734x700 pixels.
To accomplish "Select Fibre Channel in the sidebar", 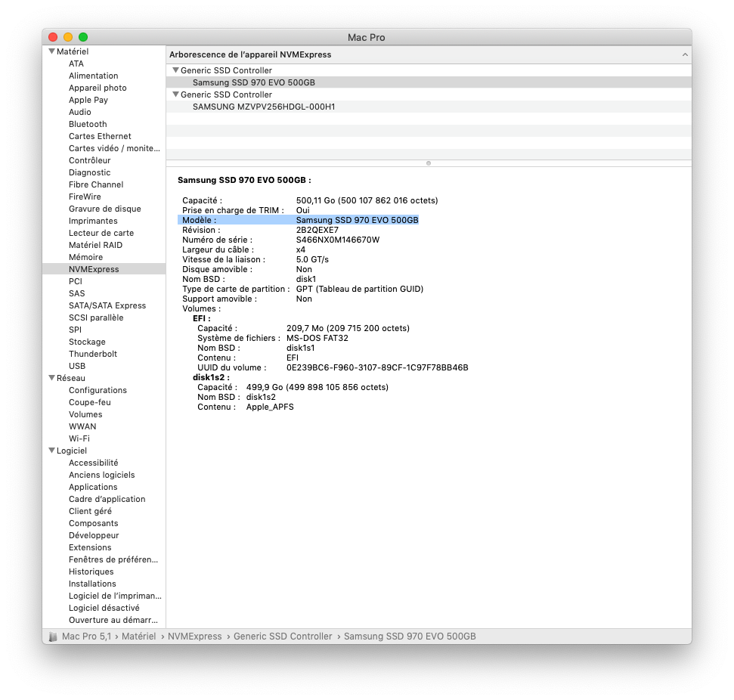I will [x=96, y=184].
